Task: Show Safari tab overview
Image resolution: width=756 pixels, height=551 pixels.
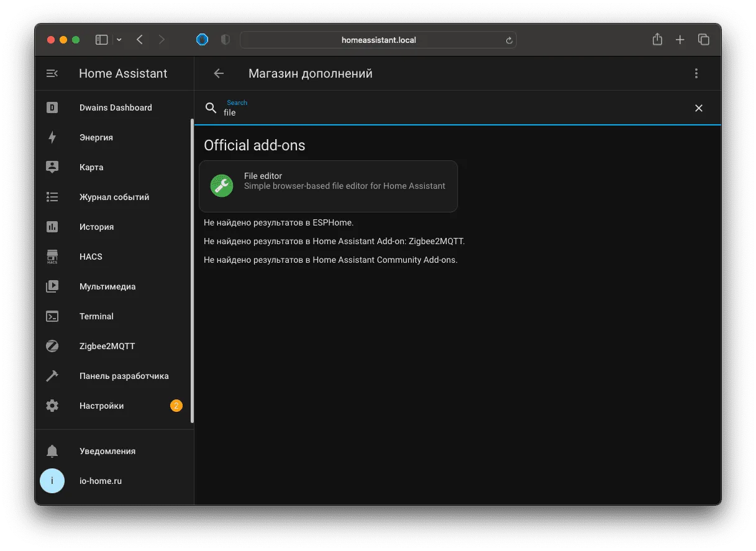Action: click(x=704, y=40)
